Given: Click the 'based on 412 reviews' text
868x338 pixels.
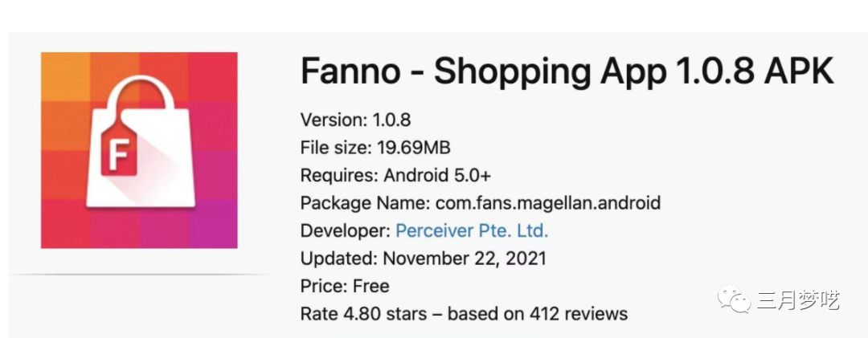Looking at the screenshot, I should [537, 313].
